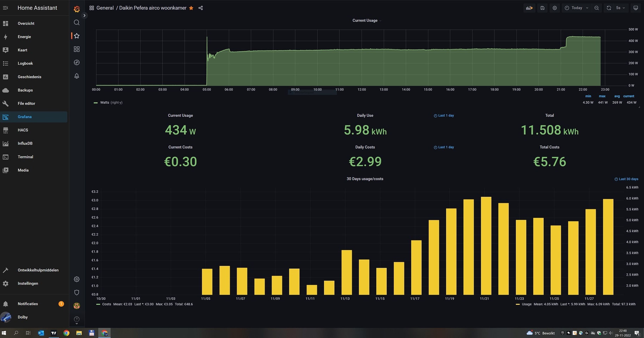This screenshot has width=644, height=338.
Task: Click the General folder breadcrumb link
Action: (105, 8)
